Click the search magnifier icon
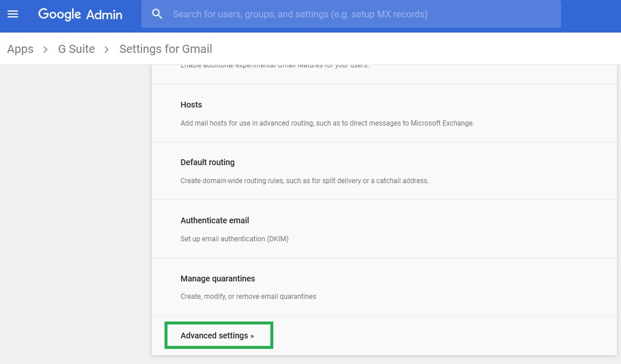Screen dimensions: 621x364 pyautogui.click(x=157, y=15)
